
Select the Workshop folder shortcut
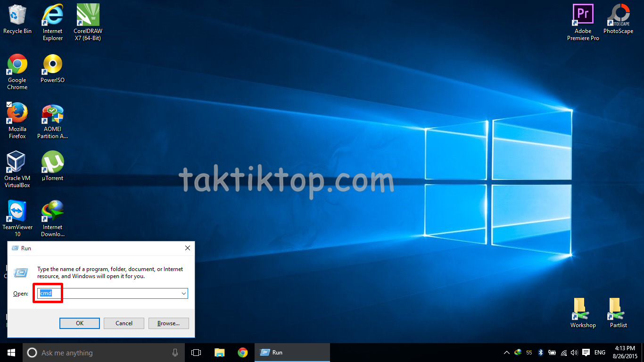tap(583, 313)
